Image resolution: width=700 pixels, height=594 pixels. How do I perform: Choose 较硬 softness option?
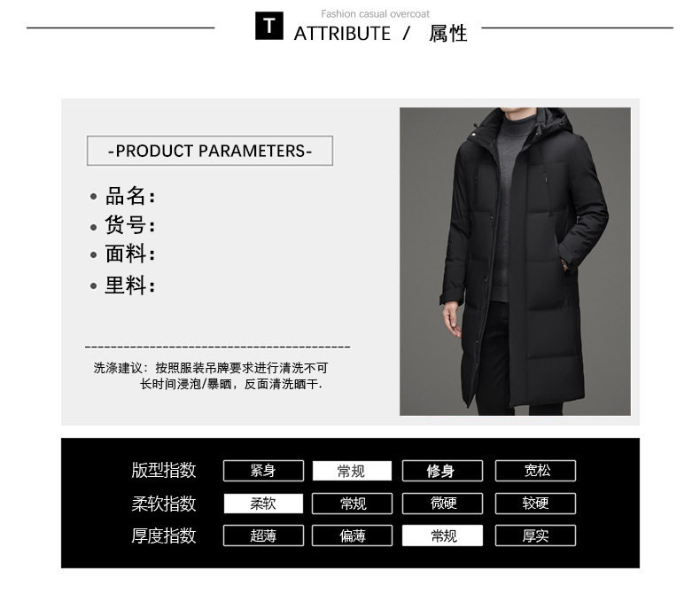(535, 504)
